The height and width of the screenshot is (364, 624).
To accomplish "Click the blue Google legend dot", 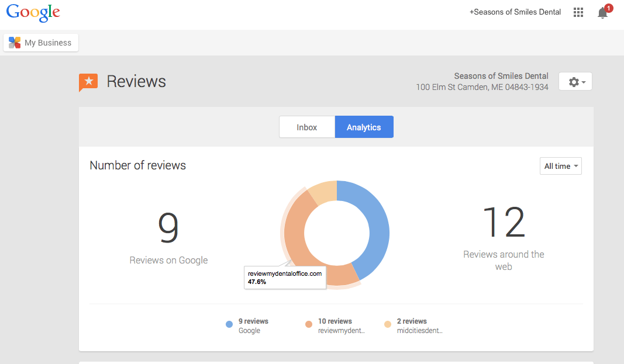I will click(229, 325).
